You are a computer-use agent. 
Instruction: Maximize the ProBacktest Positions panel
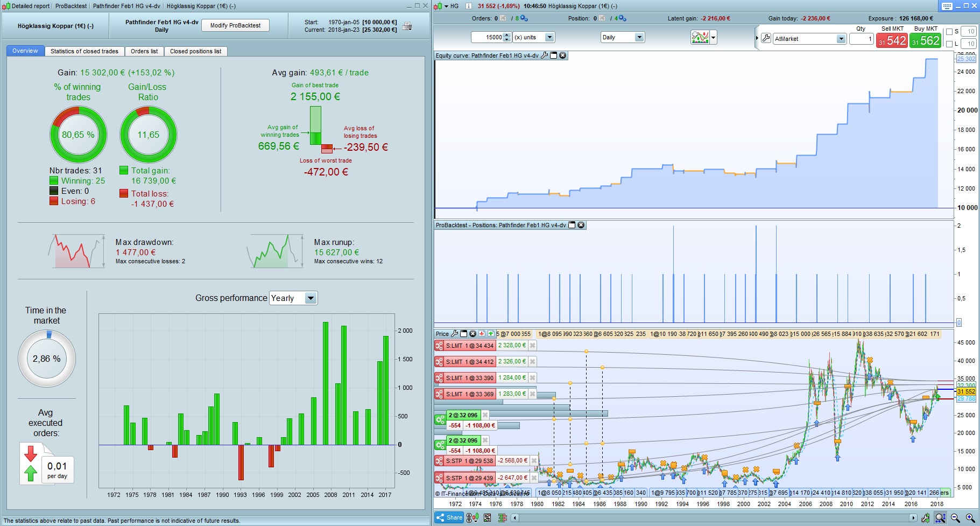[x=572, y=225]
